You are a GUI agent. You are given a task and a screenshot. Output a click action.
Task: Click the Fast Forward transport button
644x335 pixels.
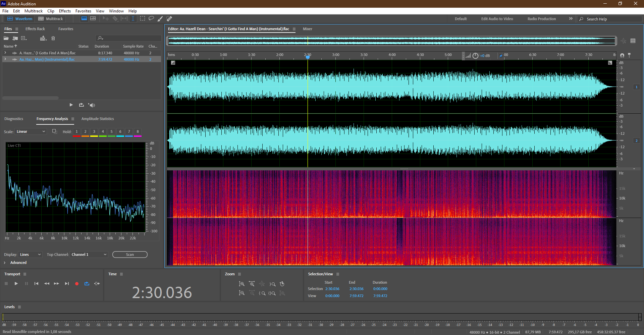[56, 284]
